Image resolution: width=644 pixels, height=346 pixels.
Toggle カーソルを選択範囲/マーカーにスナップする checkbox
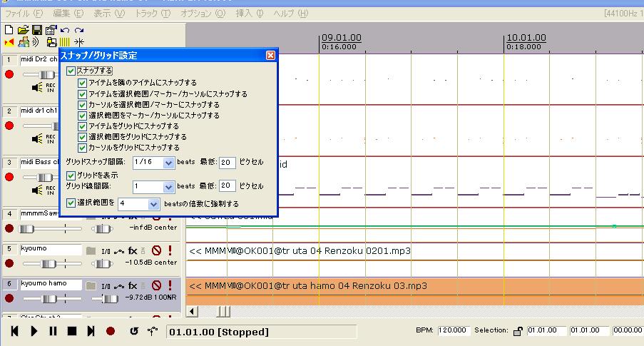tap(82, 105)
